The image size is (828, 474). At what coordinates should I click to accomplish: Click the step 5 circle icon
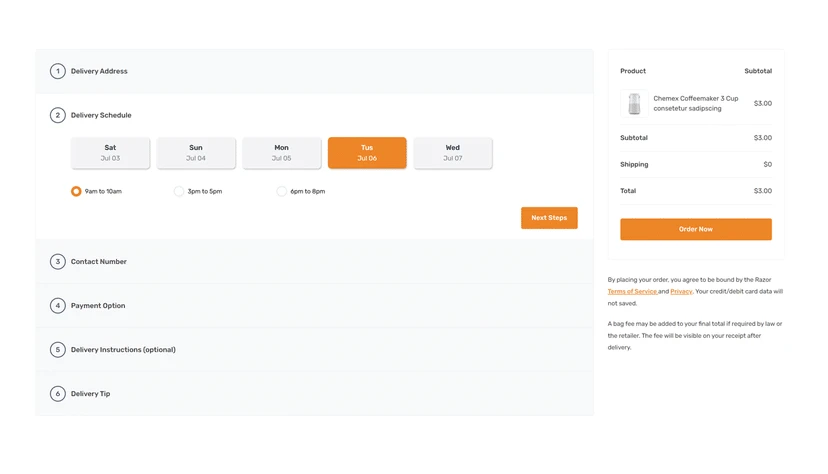[x=58, y=350]
